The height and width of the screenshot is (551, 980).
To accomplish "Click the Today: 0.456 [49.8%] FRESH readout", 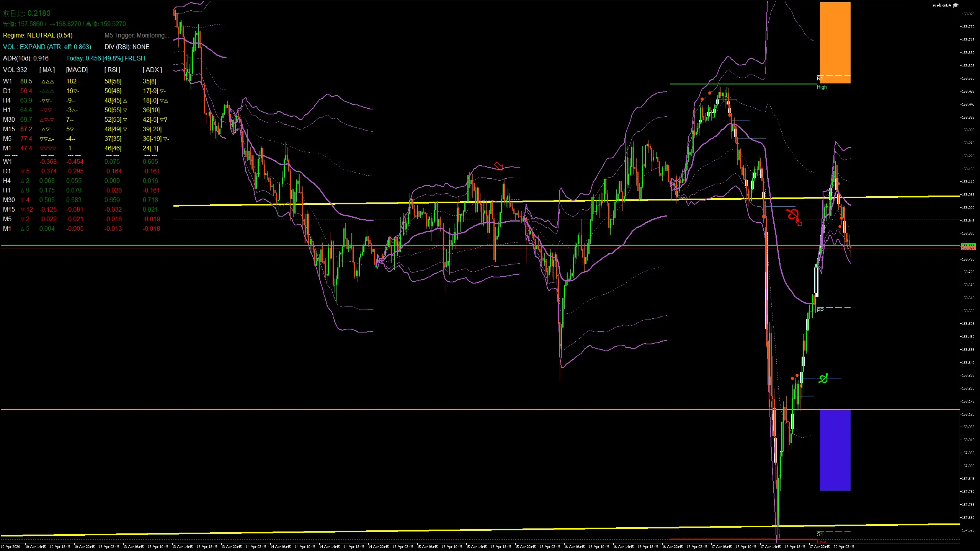I will point(106,58).
